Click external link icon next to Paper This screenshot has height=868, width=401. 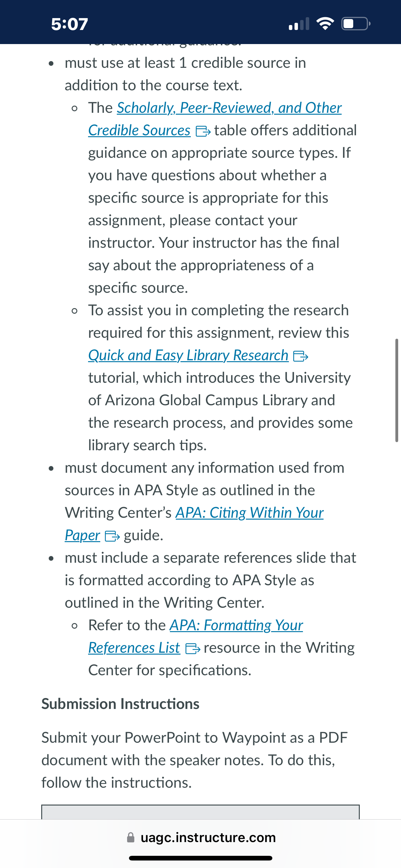(112, 536)
